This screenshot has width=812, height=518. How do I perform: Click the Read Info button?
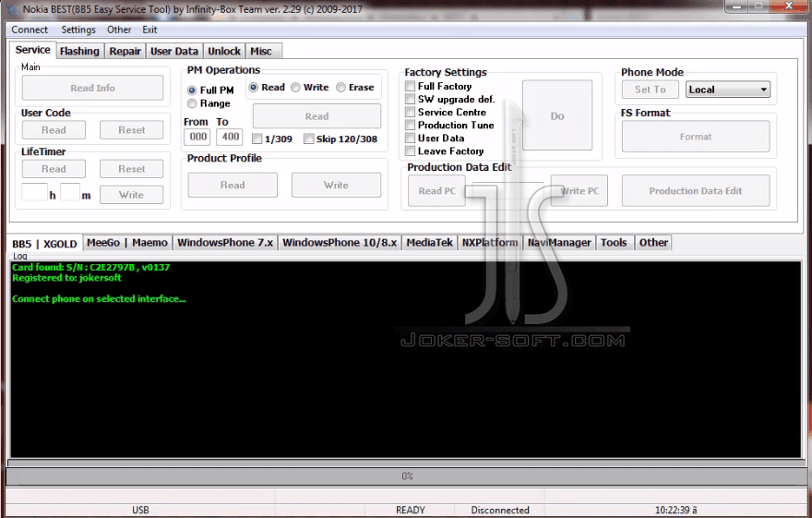coord(92,88)
